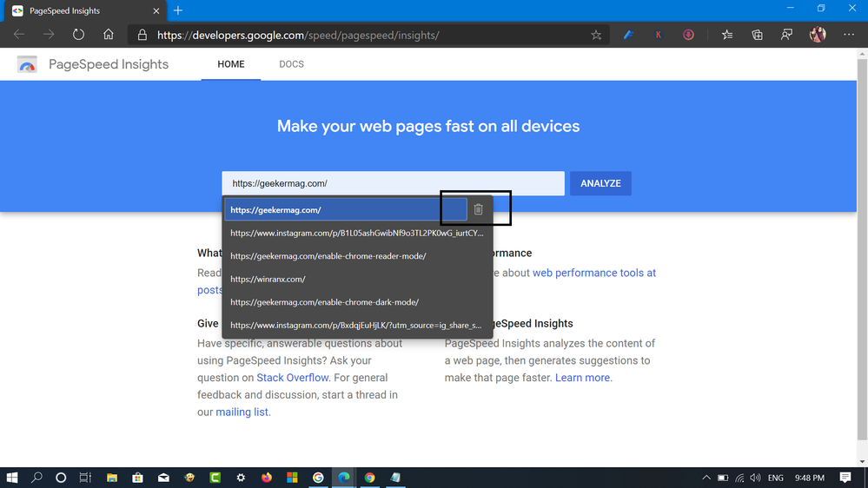The width and height of the screenshot is (868, 488).
Task: Open the Action Center notifications icon
Action: point(845,478)
